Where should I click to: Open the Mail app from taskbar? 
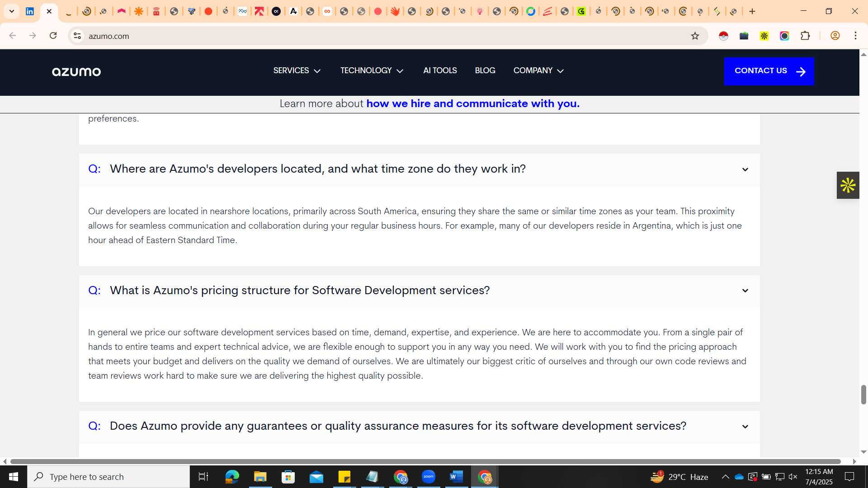(316, 477)
